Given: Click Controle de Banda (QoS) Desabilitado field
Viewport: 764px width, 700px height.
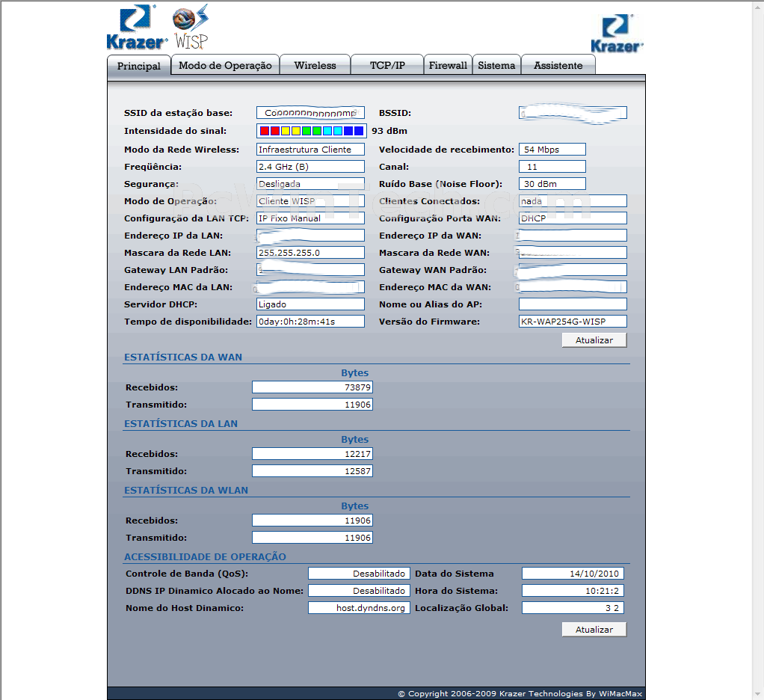Looking at the screenshot, I should [x=359, y=574].
